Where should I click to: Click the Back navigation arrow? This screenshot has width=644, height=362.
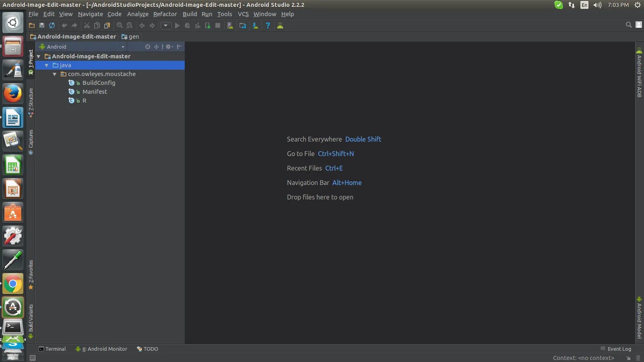(142, 25)
